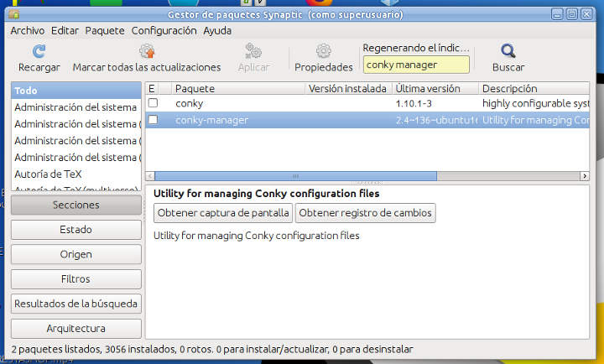The width and height of the screenshot is (604, 364).
Task: Show Resultados de la búsqueda
Action: pyautogui.click(x=75, y=304)
